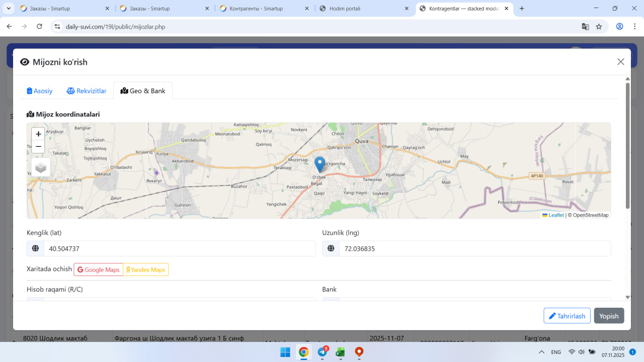Click the Kenglik latitude input field
Image resolution: width=644 pixels, height=362 pixels.
pyautogui.click(x=179, y=248)
